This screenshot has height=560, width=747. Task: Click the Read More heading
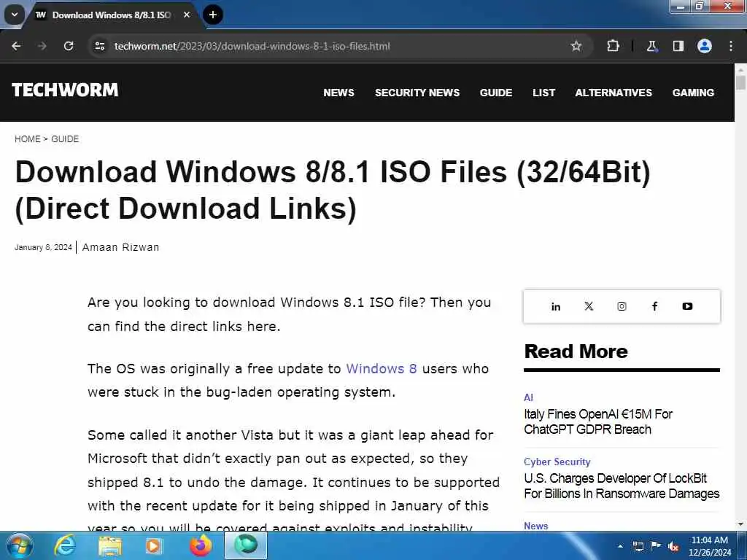tap(576, 351)
